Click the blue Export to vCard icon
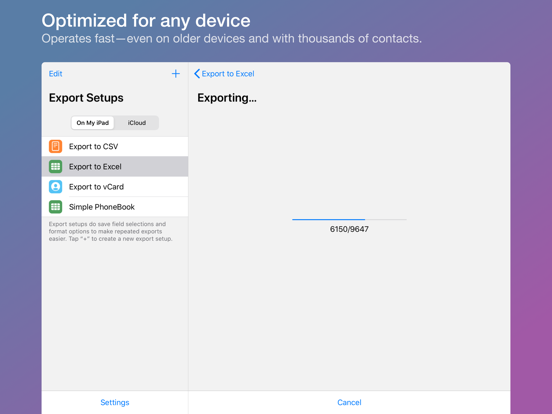 coord(55,187)
